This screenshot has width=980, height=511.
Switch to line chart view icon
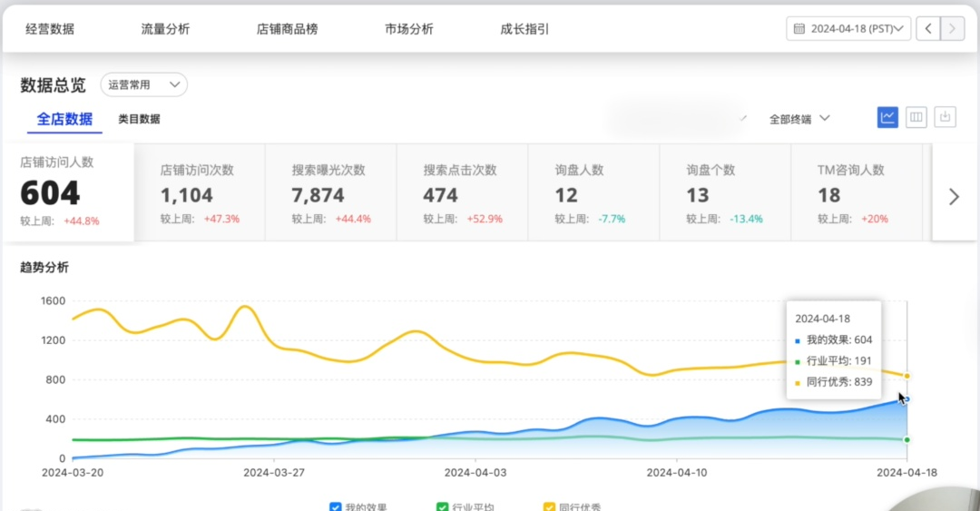(887, 117)
